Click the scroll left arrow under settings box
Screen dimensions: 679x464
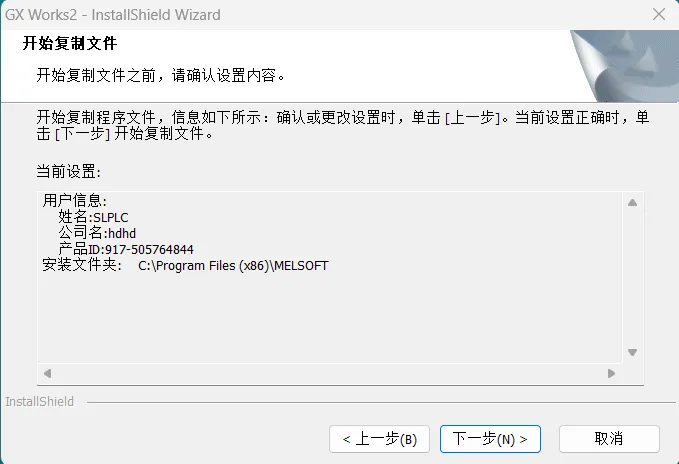[x=48, y=373]
